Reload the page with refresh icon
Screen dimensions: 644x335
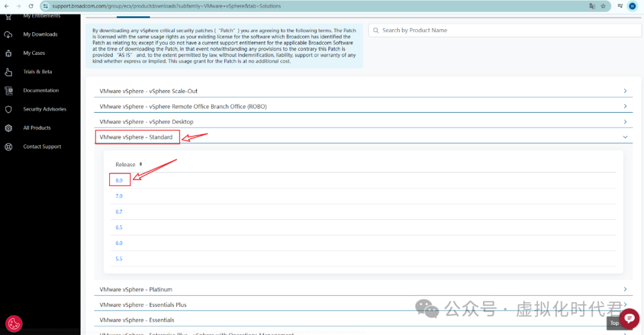tap(31, 6)
